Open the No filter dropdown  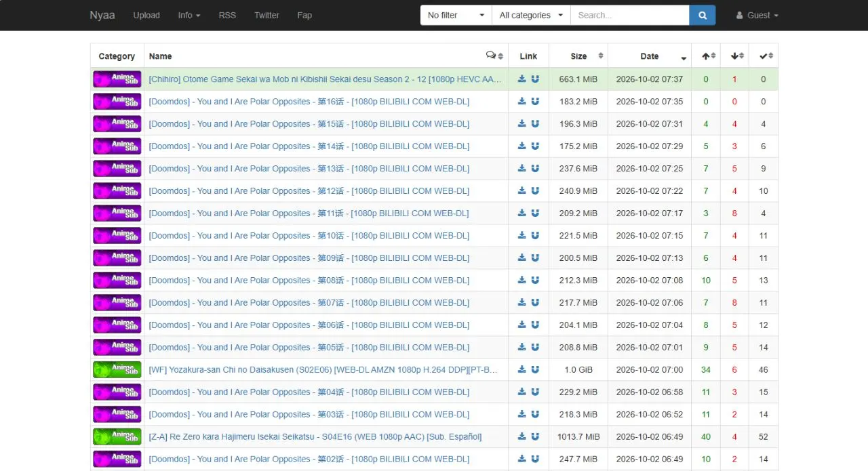point(456,15)
